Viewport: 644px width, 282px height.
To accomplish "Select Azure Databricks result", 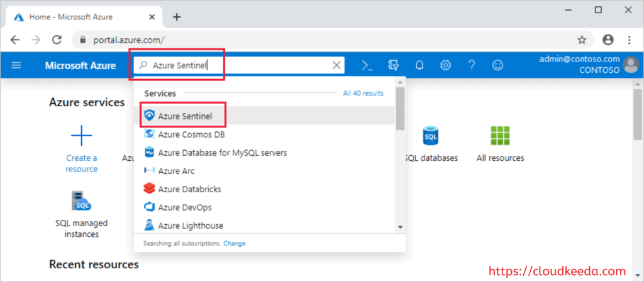I will [x=265, y=189].
